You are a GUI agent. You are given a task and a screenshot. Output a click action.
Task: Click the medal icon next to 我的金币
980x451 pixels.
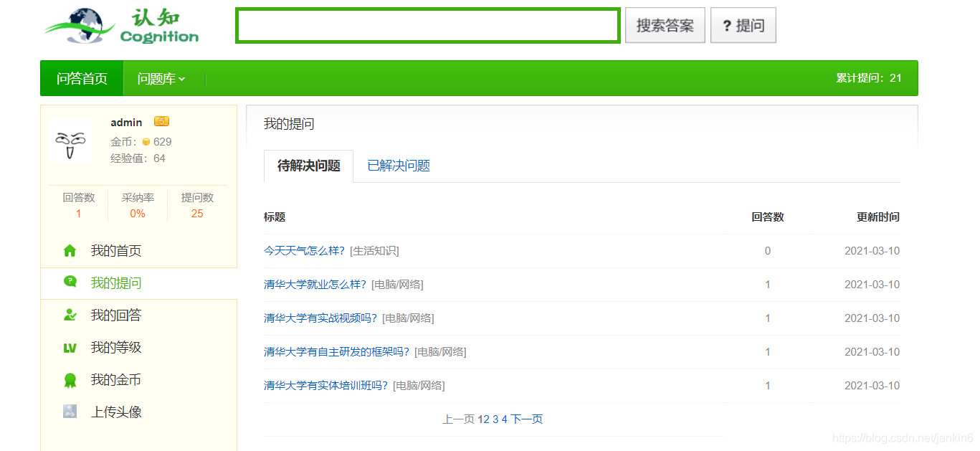click(x=70, y=379)
